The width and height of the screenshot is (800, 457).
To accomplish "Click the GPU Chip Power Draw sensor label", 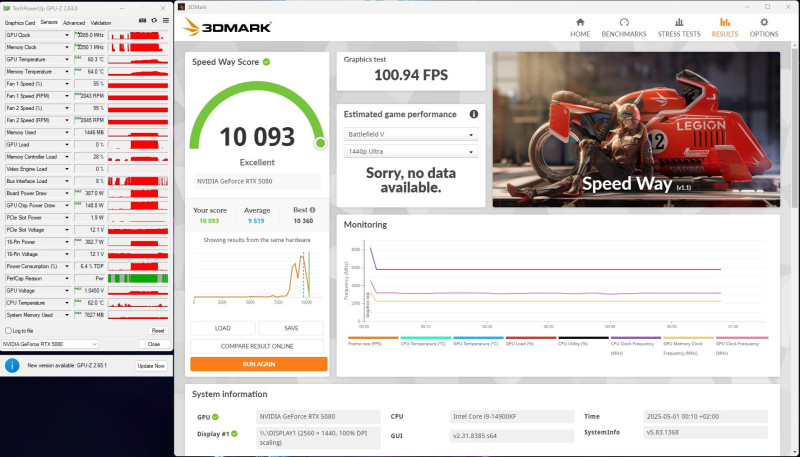I will [31, 206].
